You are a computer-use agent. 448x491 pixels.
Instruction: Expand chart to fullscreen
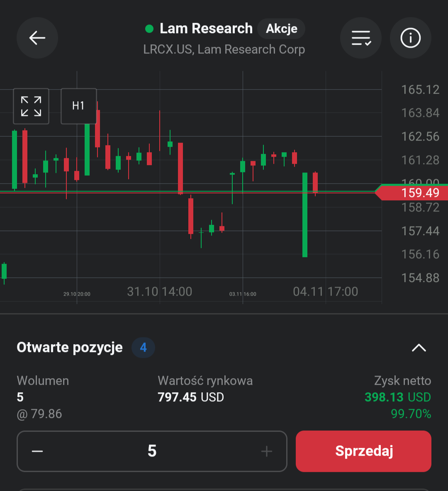coord(31,106)
